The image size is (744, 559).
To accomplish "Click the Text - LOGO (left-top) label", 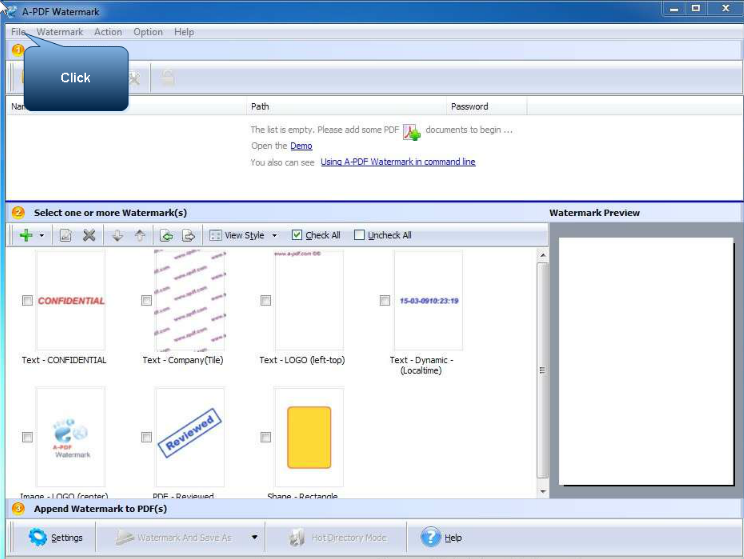I will pos(302,360).
